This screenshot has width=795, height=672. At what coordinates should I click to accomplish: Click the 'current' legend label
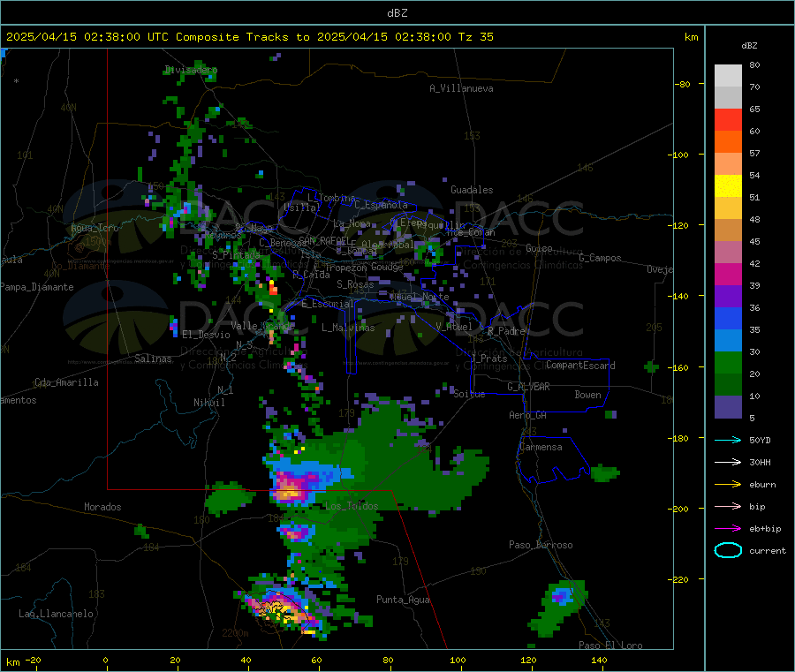pos(768,551)
